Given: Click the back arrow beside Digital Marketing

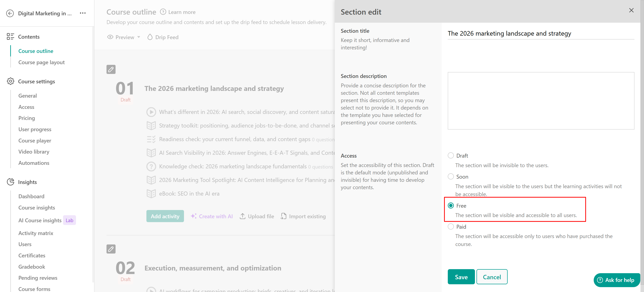Looking at the screenshot, I should pos(10,13).
